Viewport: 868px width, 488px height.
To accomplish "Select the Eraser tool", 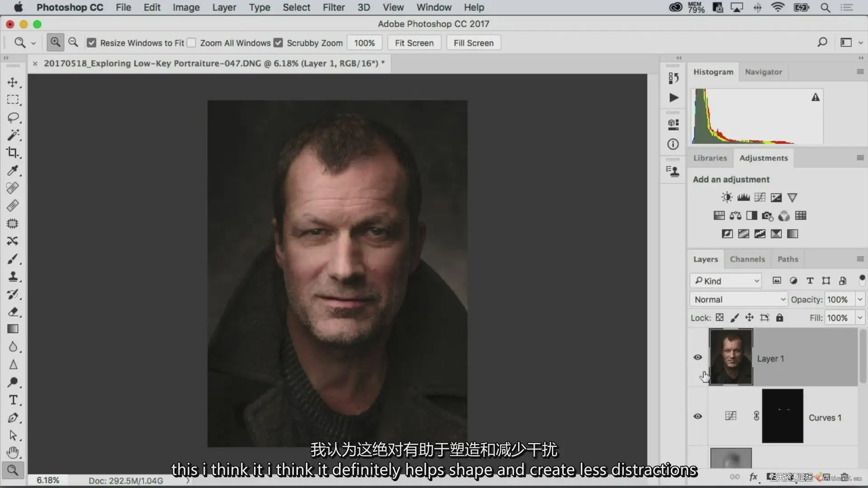I will pyautogui.click(x=13, y=312).
